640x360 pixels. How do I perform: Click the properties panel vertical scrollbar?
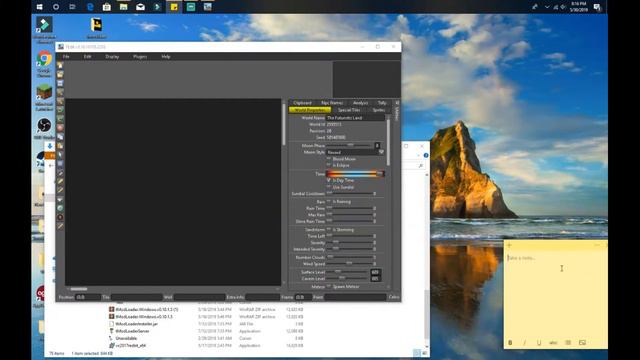pyautogui.click(x=388, y=141)
